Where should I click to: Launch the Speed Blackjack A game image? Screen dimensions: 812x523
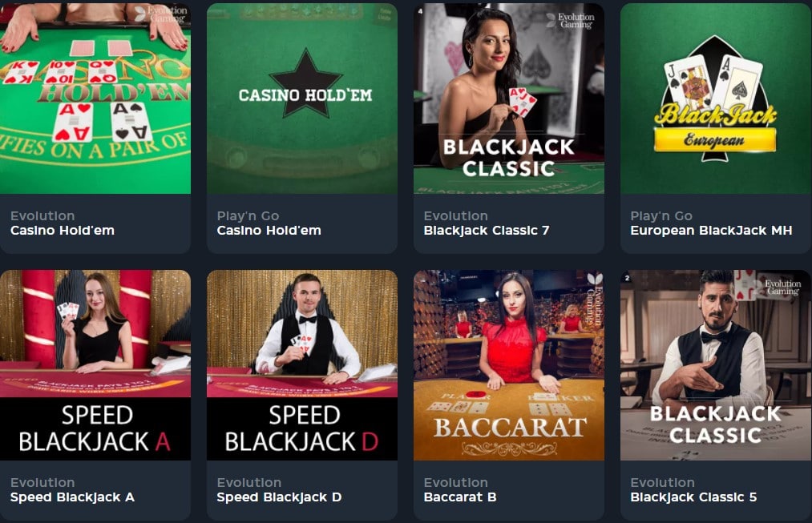coord(95,365)
